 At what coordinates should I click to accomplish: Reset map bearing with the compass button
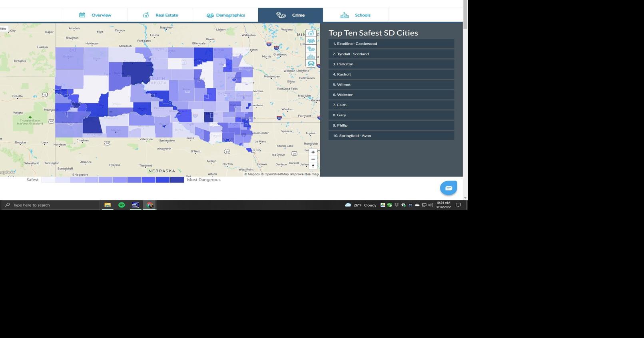(x=313, y=166)
